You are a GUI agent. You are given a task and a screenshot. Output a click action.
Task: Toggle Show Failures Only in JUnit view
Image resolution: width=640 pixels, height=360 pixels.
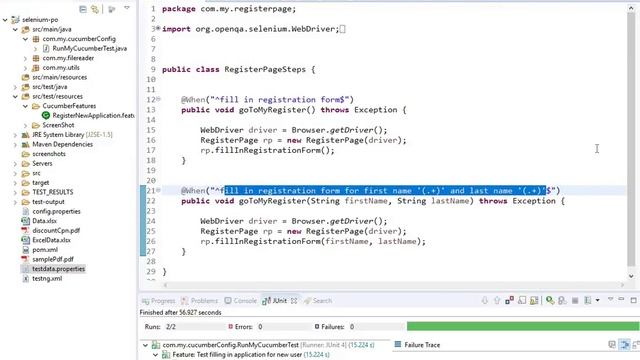[x=509, y=301]
